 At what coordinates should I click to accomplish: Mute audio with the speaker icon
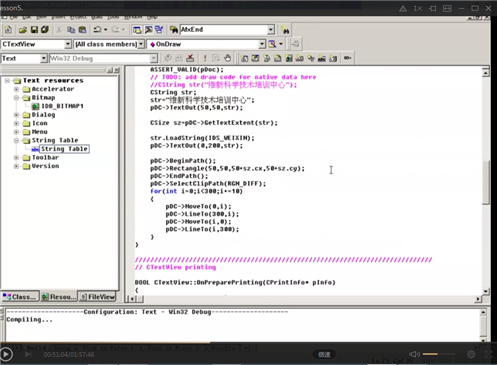pos(414,354)
